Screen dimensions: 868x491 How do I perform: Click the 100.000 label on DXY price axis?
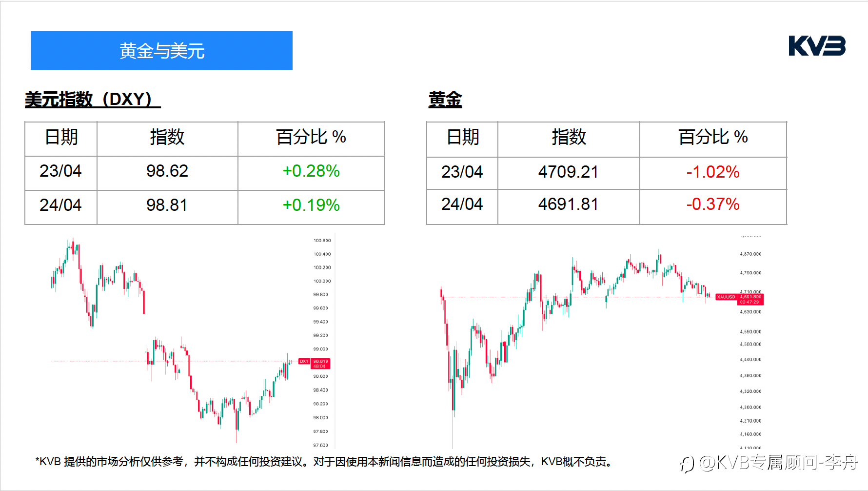pos(322,281)
